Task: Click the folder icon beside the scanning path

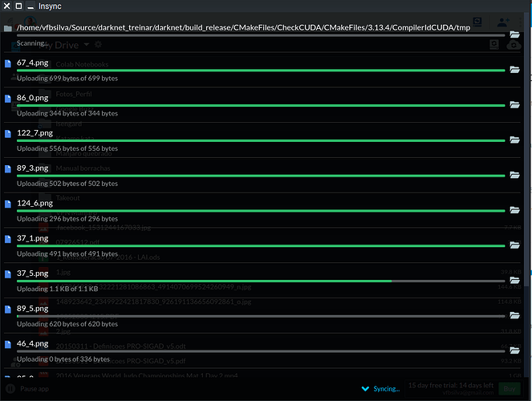Action: (8, 29)
